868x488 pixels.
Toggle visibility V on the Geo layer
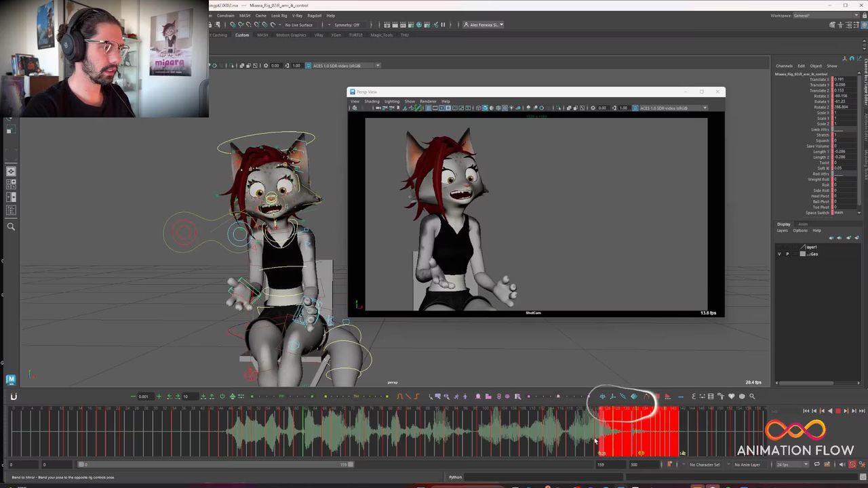coord(778,254)
